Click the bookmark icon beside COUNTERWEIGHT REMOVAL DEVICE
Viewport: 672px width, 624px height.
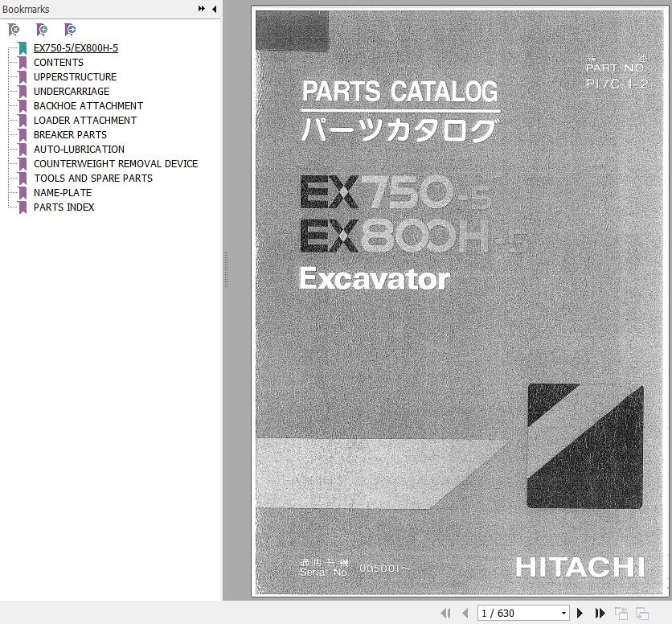coord(23,164)
